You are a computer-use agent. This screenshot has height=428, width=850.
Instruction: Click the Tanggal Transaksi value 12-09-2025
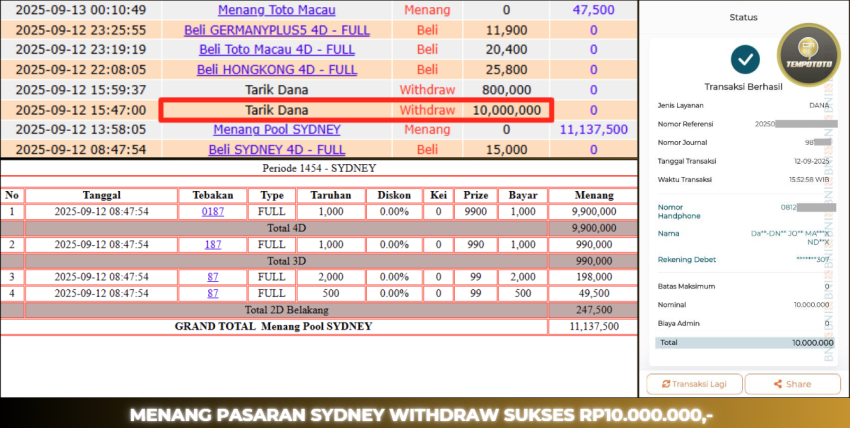pos(810,161)
